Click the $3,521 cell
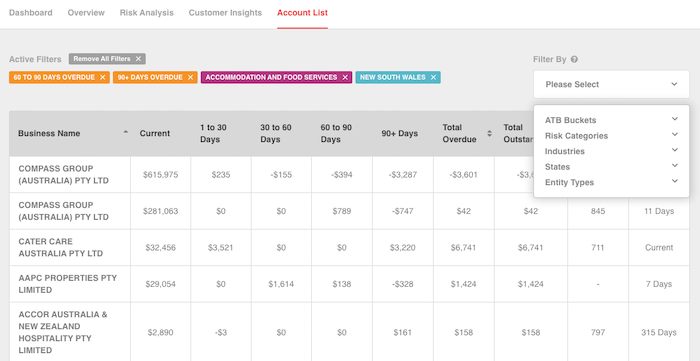The height and width of the screenshot is (361, 700). 221,248
